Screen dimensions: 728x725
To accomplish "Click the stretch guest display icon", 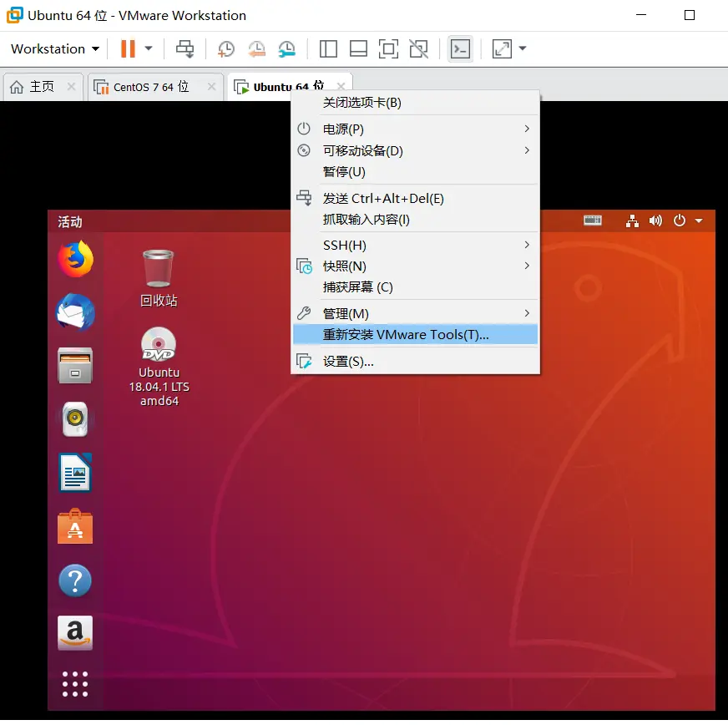I will click(x=502, y=48).
